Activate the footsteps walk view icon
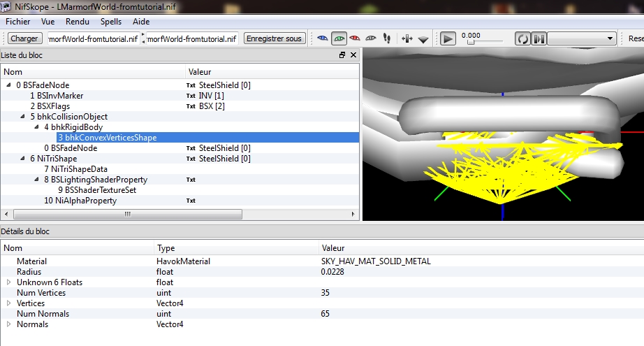 pyautogui.click(x=387, y=38)
